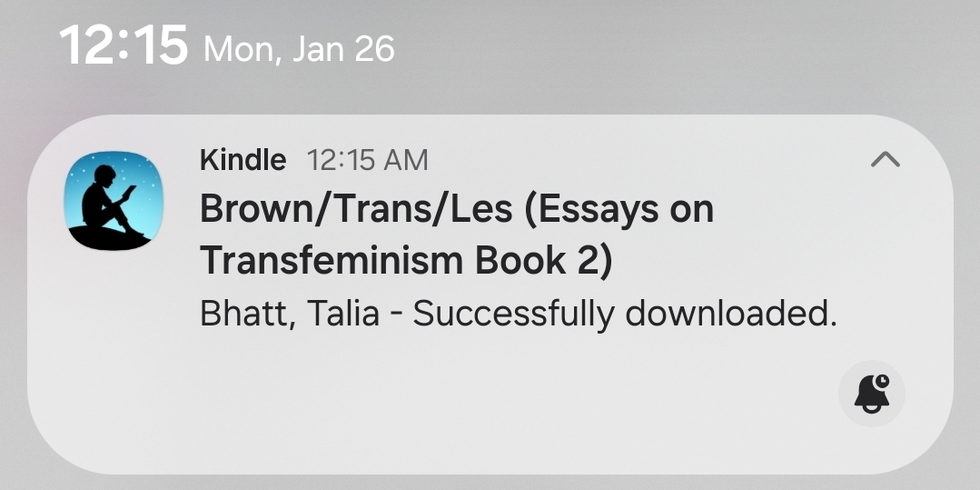This screenshot has height=490, width=980.
Task: Tap the large 12:15 status clock
Action: click(x=123, y=45)
